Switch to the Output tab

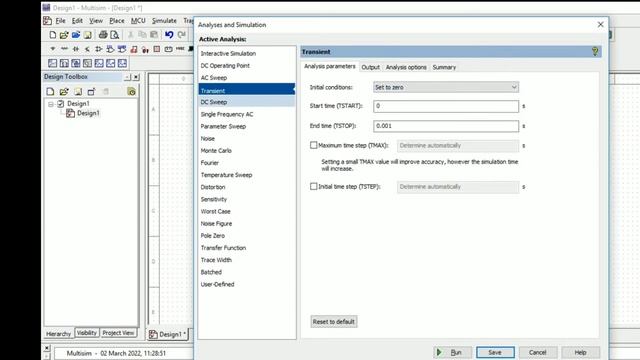click(x=370, y=67)
